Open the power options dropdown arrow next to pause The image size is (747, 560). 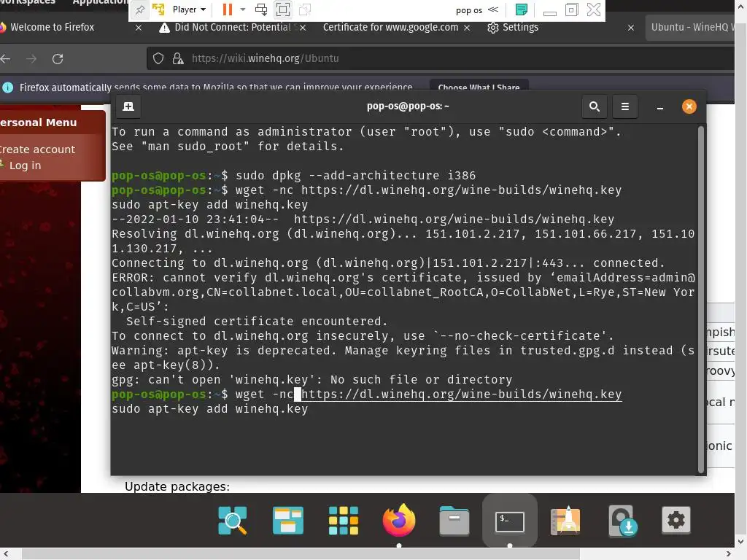(242, 9)
